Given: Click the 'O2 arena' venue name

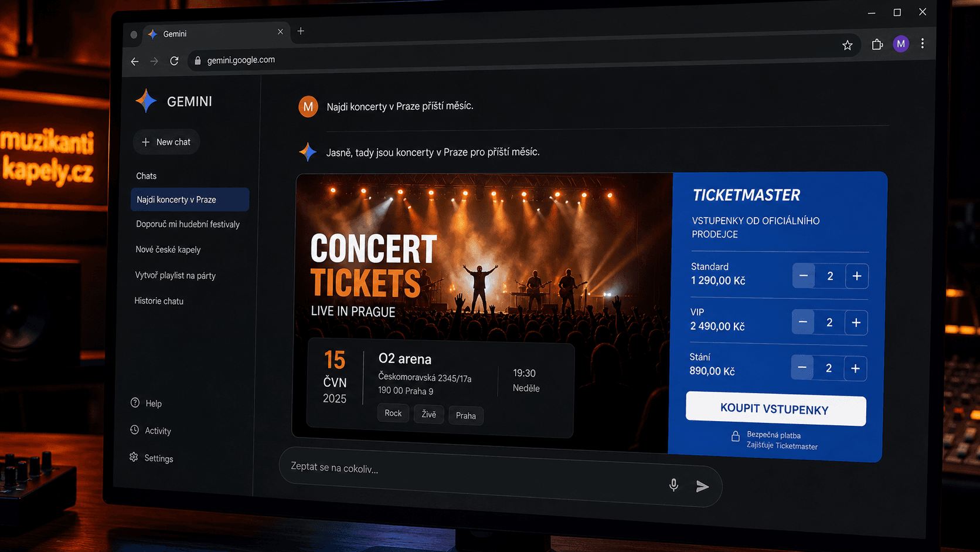Looking at the screenshot, I should tap(405, 358).
